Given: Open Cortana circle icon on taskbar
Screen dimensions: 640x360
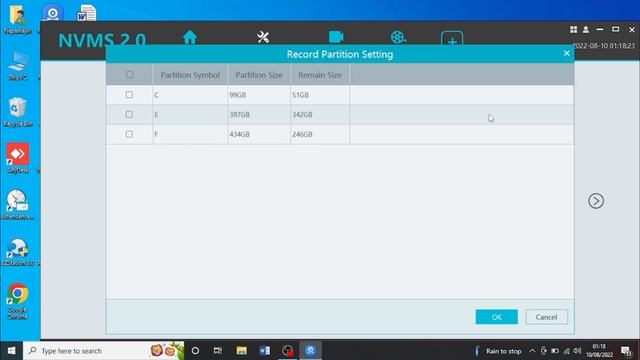Looking at the screenshot, I should 195,351.
